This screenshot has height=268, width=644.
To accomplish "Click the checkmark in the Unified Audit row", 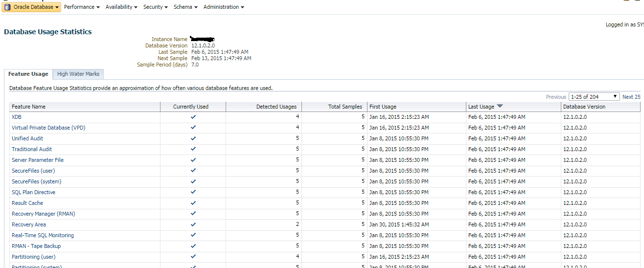I will click(193, 138).
